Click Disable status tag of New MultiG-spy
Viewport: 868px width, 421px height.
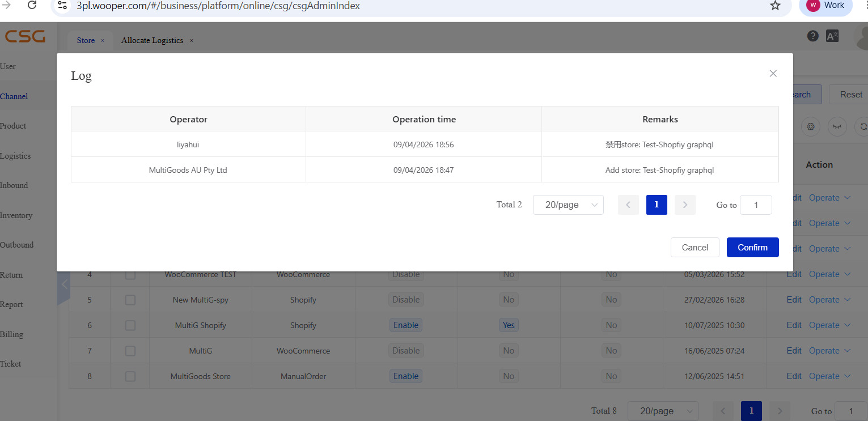pyautogui.click(x=406, y=300)
